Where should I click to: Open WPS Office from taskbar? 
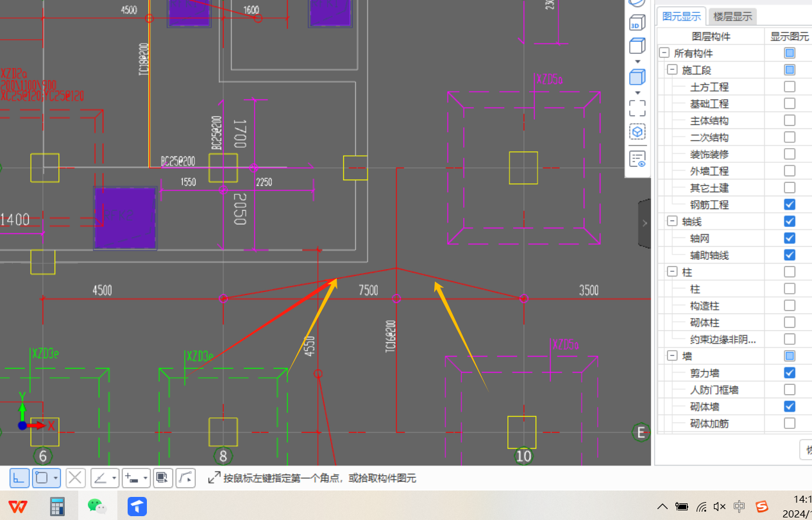pos(18,507)
